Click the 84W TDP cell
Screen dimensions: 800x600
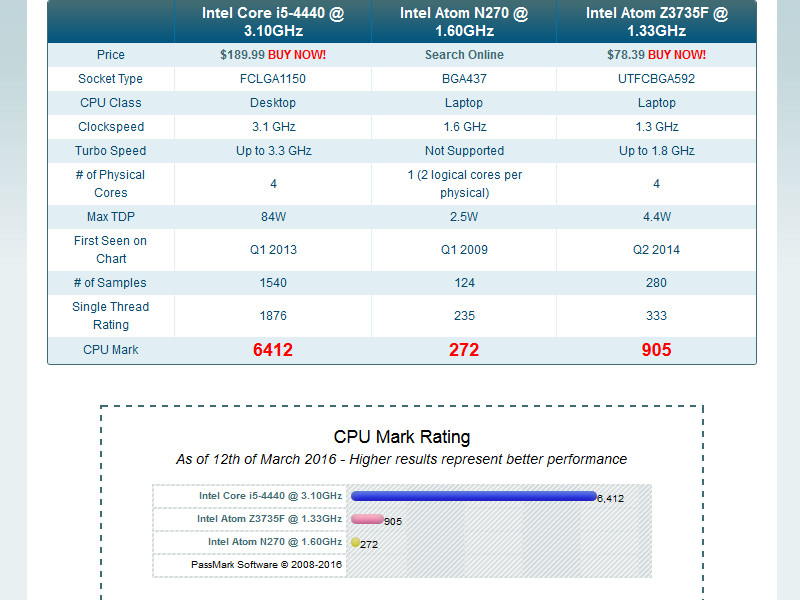[x=273, y=217]
